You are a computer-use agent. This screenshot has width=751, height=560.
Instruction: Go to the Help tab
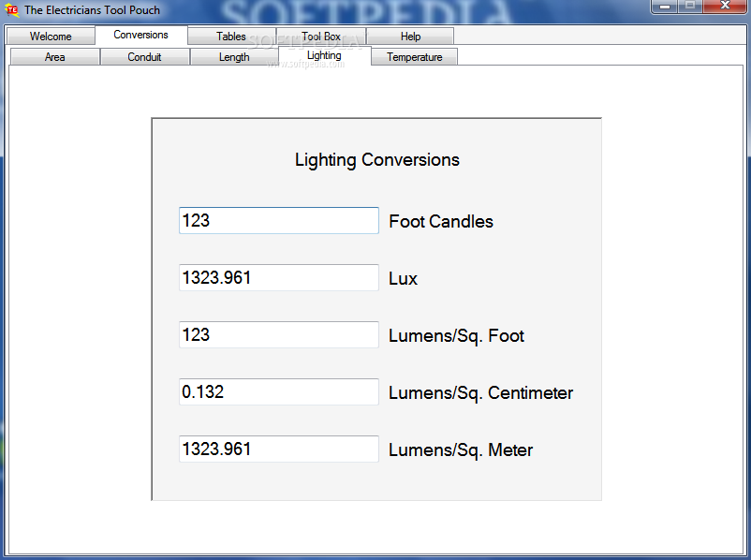click(410, 37)
